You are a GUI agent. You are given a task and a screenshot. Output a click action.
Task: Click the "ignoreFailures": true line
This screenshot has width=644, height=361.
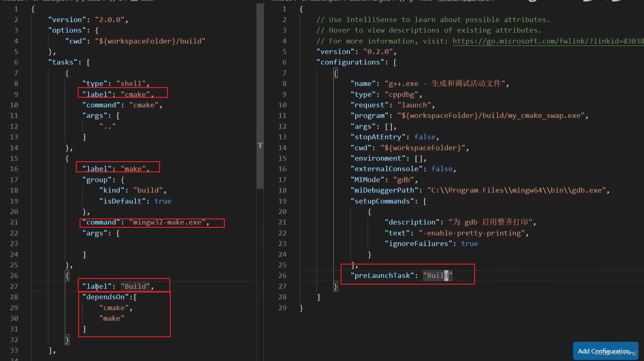tap(431, 244)
